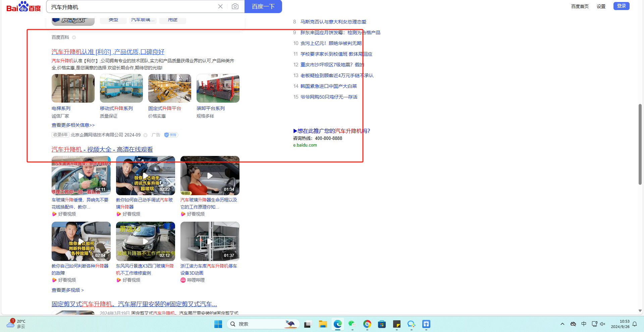Open the 移动式升降系列 product thumbnail
This screenshot has height=332, width=644.
(121, 89)
